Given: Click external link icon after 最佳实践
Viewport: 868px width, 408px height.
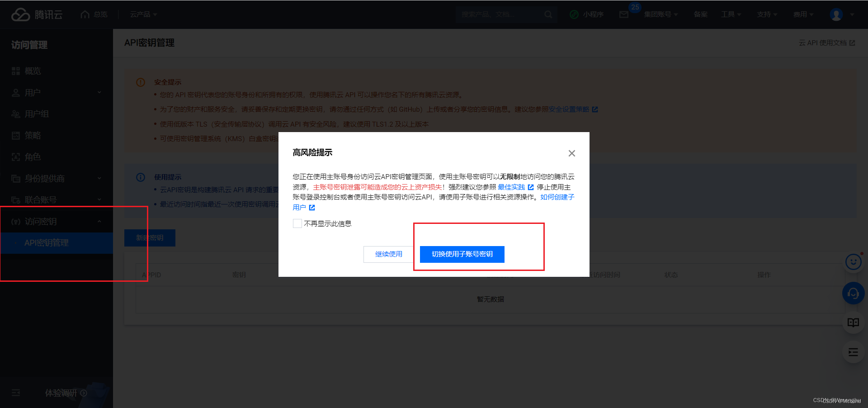Looking at the screenshot, I should (x=531, y=187).
